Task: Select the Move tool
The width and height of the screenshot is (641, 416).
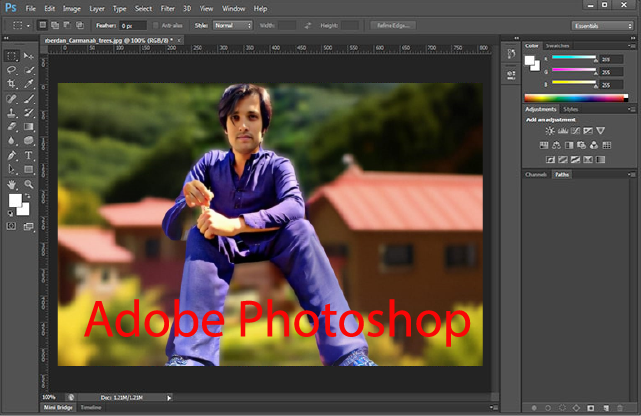Action: [29, 56]
